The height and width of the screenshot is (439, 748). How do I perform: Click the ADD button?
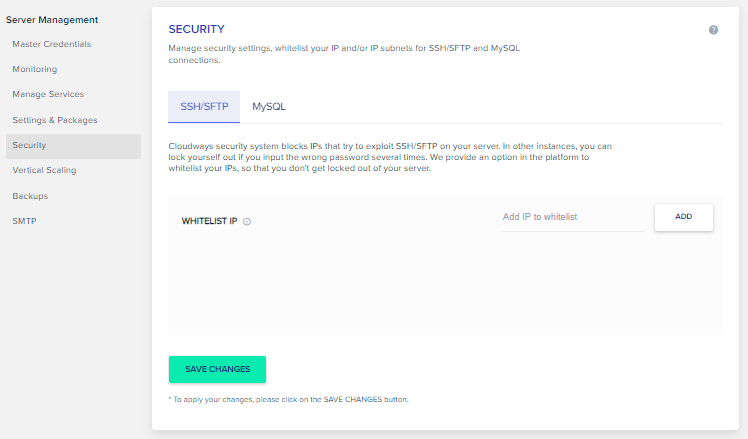pos(684,217)
